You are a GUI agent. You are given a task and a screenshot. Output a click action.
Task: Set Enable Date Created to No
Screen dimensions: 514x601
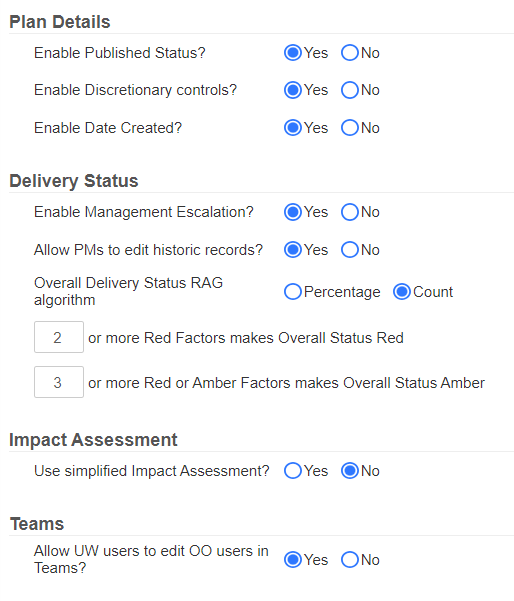350,128
